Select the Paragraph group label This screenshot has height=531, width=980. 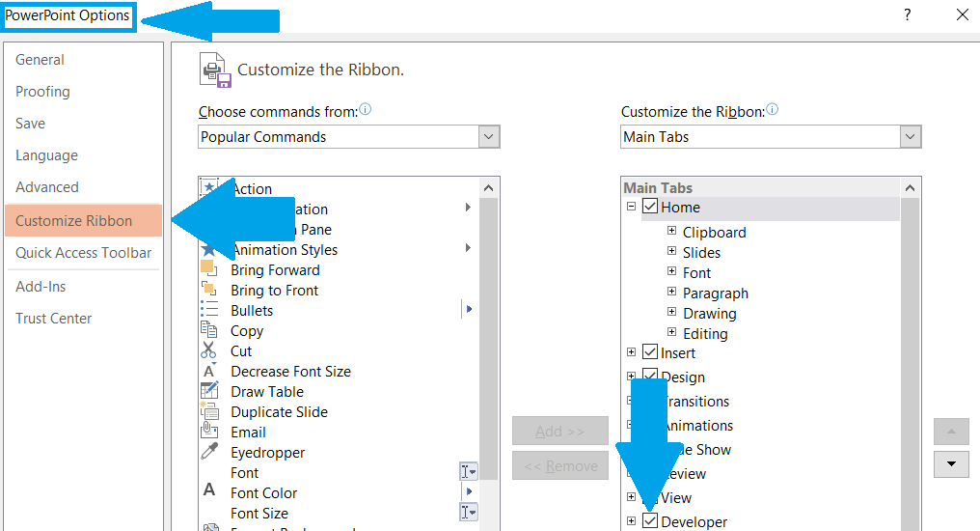point(716,293)
